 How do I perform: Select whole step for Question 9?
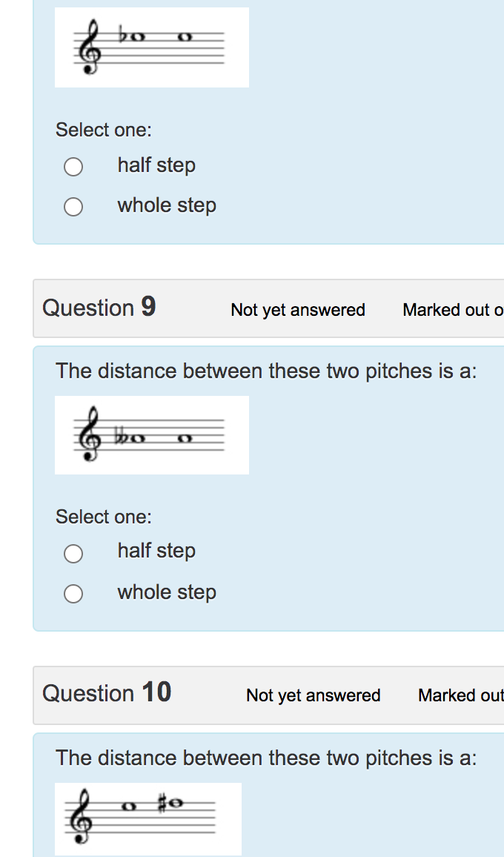(x=73, y=594)
